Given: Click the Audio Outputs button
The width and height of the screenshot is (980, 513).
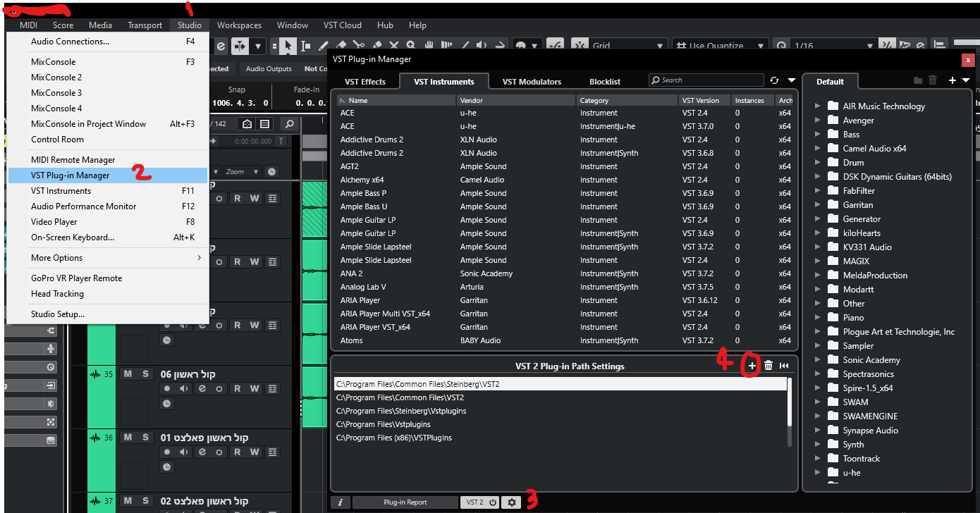Looking at the screenshot, I should point(269,69).
